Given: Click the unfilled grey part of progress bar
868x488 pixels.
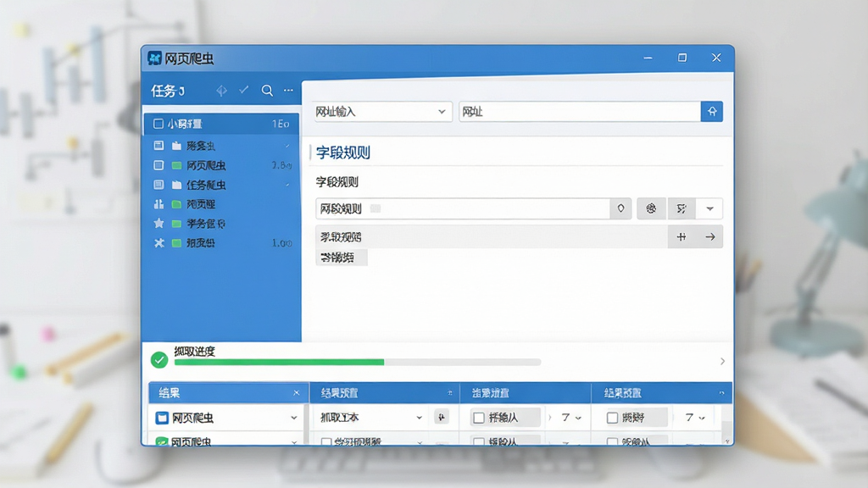Looking at the screenshot, I should (x=462, y=362).
